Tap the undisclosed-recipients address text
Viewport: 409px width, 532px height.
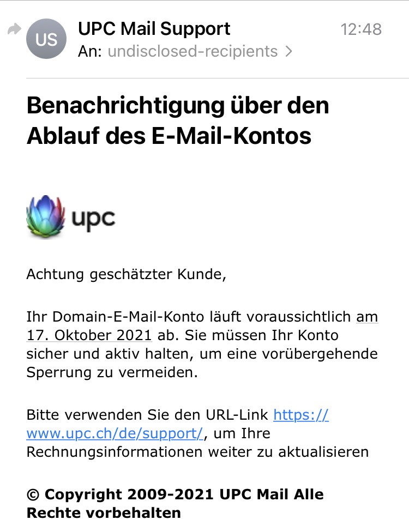point(193,51)
